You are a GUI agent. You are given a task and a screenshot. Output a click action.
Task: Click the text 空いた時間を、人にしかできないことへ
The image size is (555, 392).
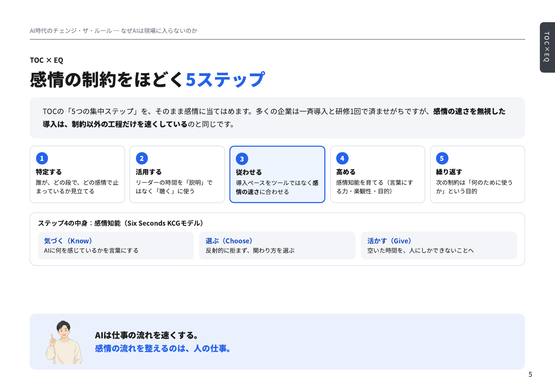[x=420, y=250]
